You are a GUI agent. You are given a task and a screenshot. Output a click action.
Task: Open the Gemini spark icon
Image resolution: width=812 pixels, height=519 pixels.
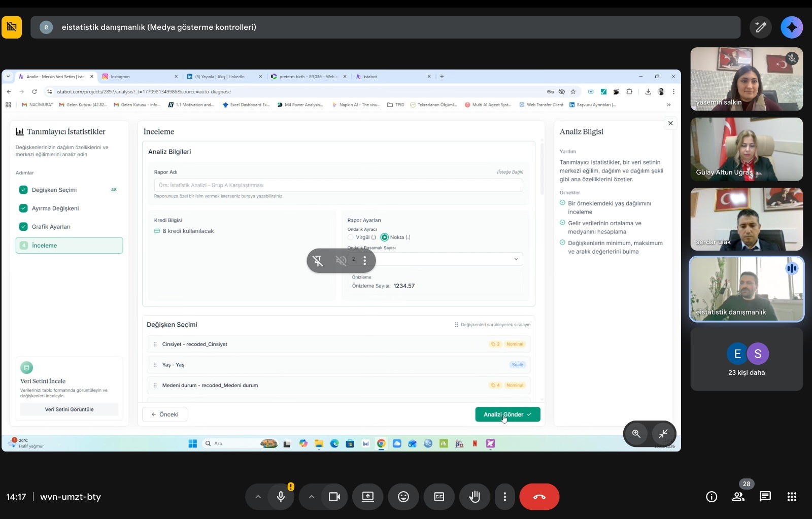click(791, 27)
